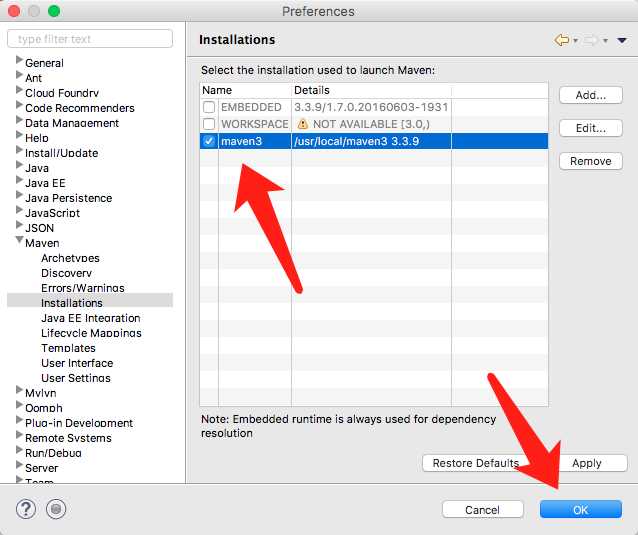Open the forward history dropdown arrow
The height and width of the screenshot is (535, 638).
coord(605,40)
